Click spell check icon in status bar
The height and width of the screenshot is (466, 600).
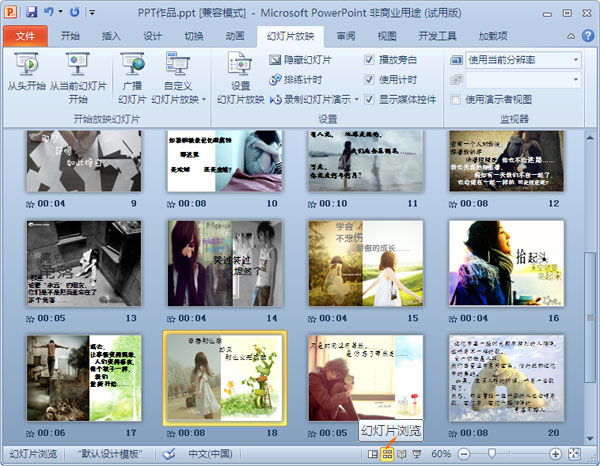[169, 454]
